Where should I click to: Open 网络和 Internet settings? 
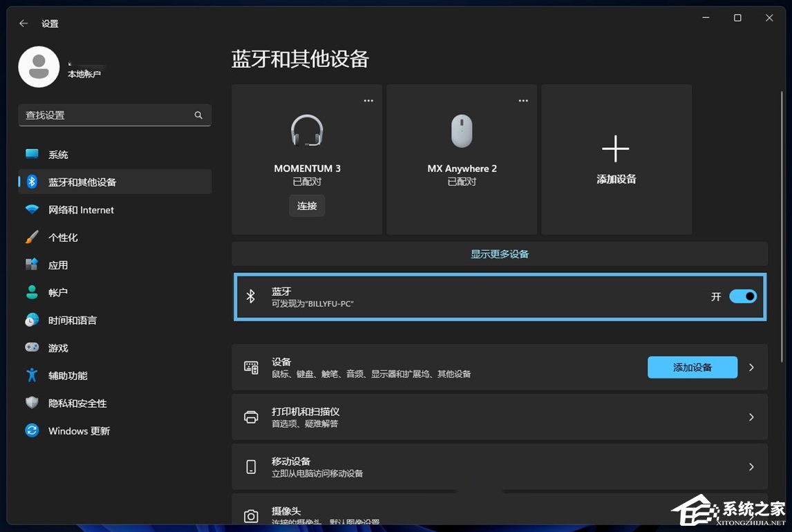73,209
